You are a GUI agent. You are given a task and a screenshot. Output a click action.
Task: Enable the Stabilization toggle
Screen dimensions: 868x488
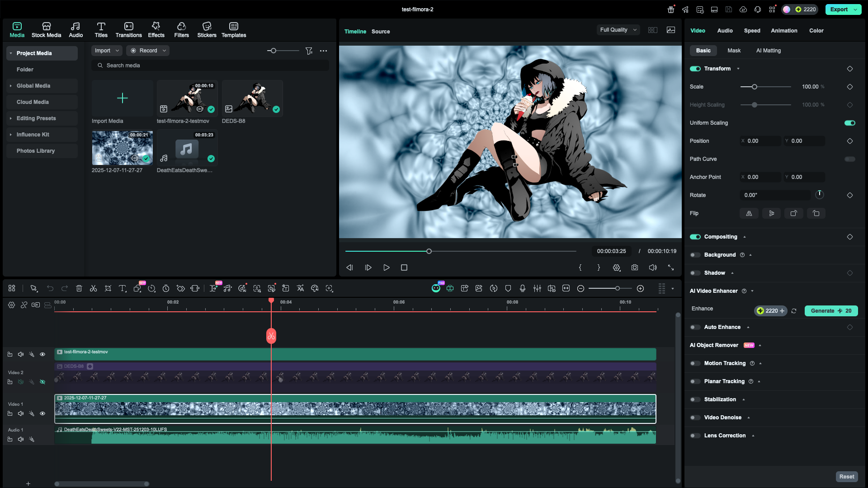pos(695,399)
